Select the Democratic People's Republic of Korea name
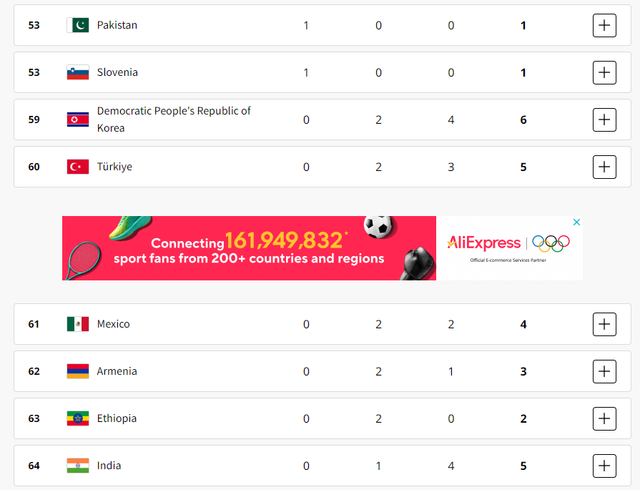The height and width of the screenshot is (490, 640). coord(173,119)
